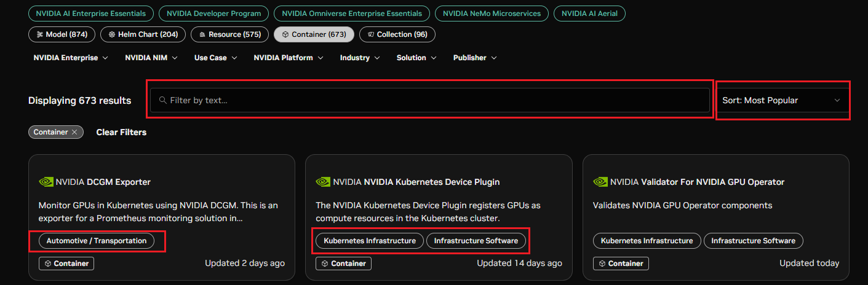Select Infrastructure Software tag on Validator card
Screen dimensions: 868x285
click(754, 241)
